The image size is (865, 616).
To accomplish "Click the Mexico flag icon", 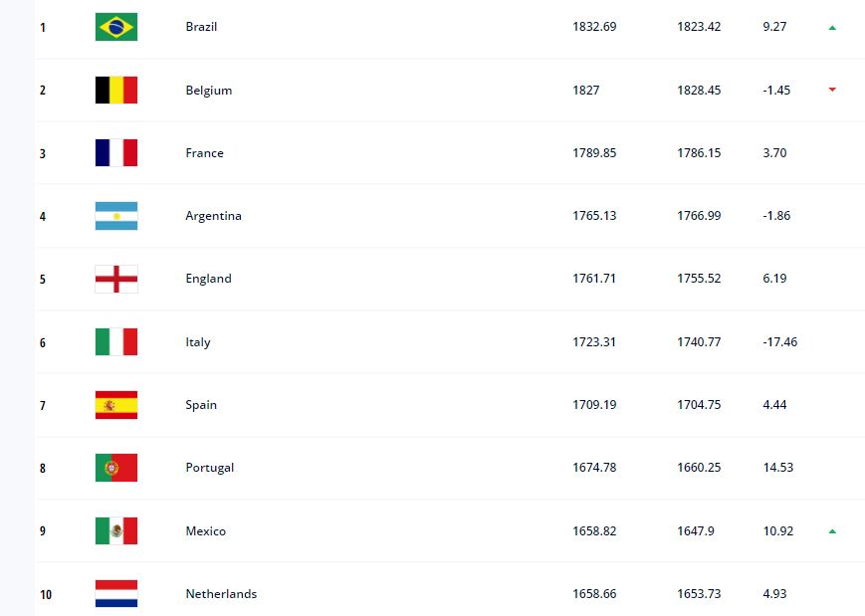I will click(116, 531).
